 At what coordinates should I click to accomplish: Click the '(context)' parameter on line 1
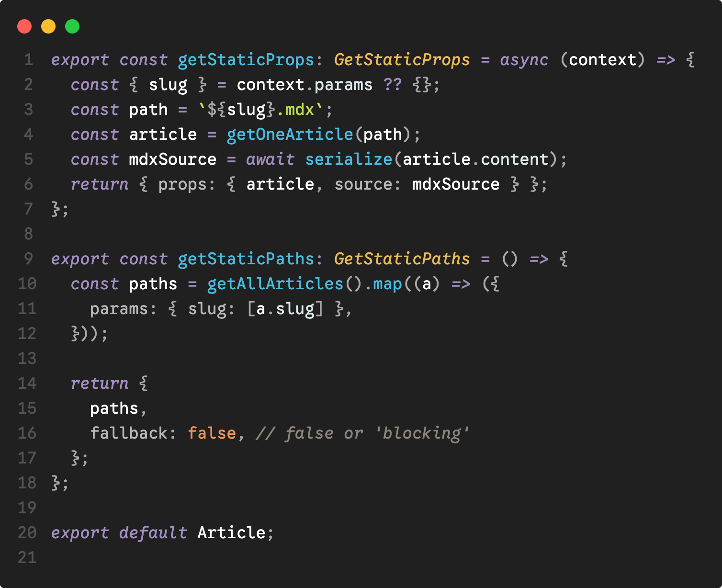[602, 60]
